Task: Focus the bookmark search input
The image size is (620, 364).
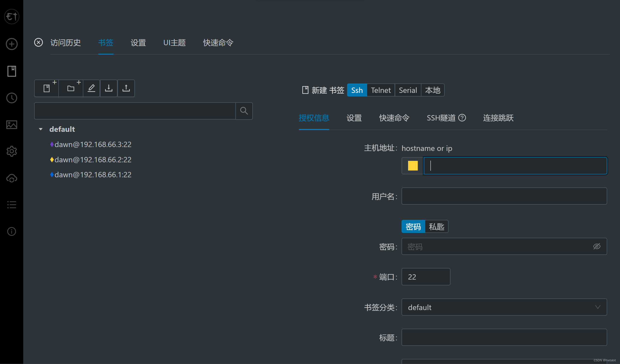Action: [x=135, y=111]
